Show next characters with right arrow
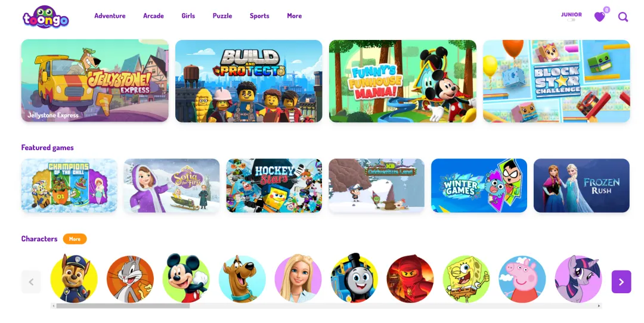This screenshot has width=644, height=323. tap(621, 281)
